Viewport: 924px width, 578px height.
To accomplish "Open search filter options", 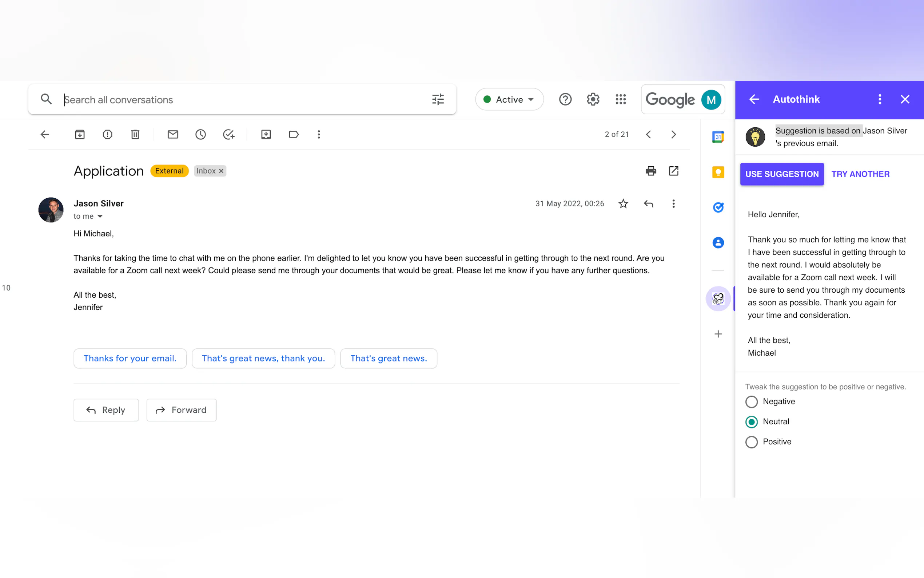I will click(x=438, y=99).
